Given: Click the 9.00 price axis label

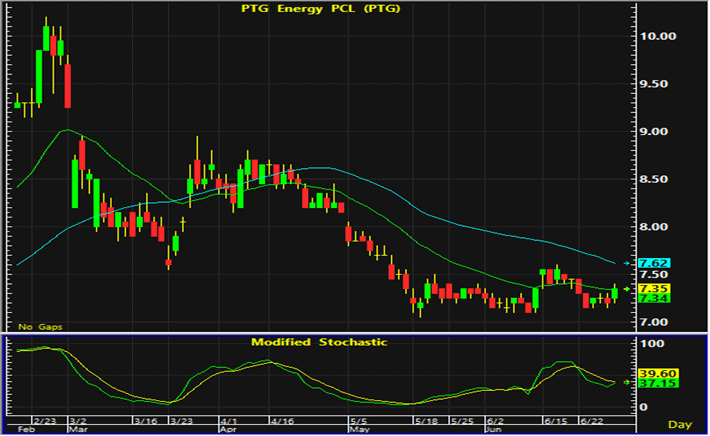Looking at the screenshot, I should [654, 131].
